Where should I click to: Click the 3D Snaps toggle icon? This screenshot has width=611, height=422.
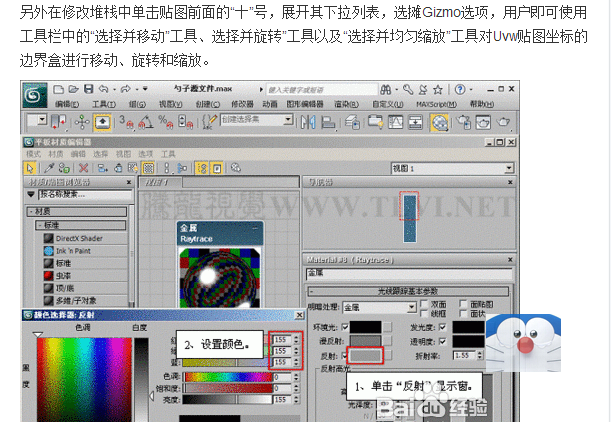[126, 122]
